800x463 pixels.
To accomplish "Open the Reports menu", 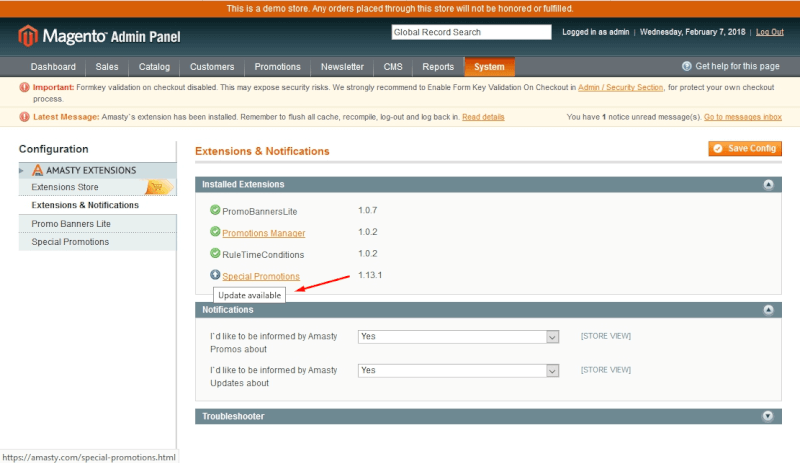I will click(x=438, y=67).
